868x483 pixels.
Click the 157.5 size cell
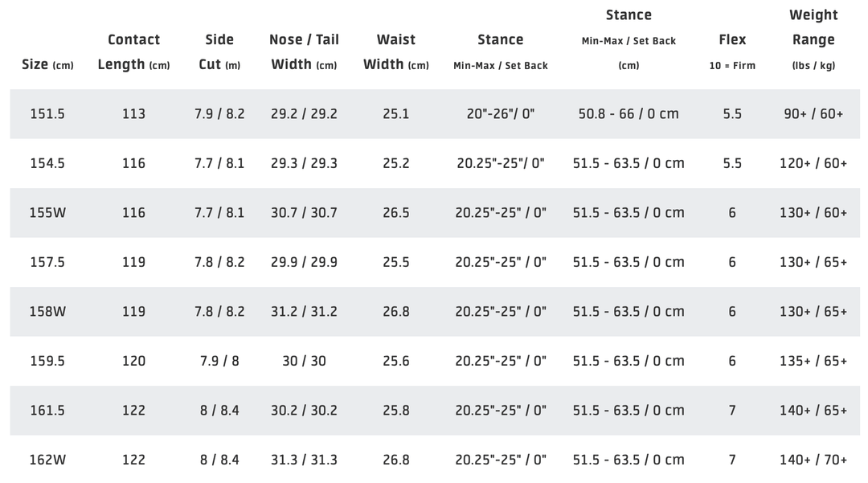(47, 262)
